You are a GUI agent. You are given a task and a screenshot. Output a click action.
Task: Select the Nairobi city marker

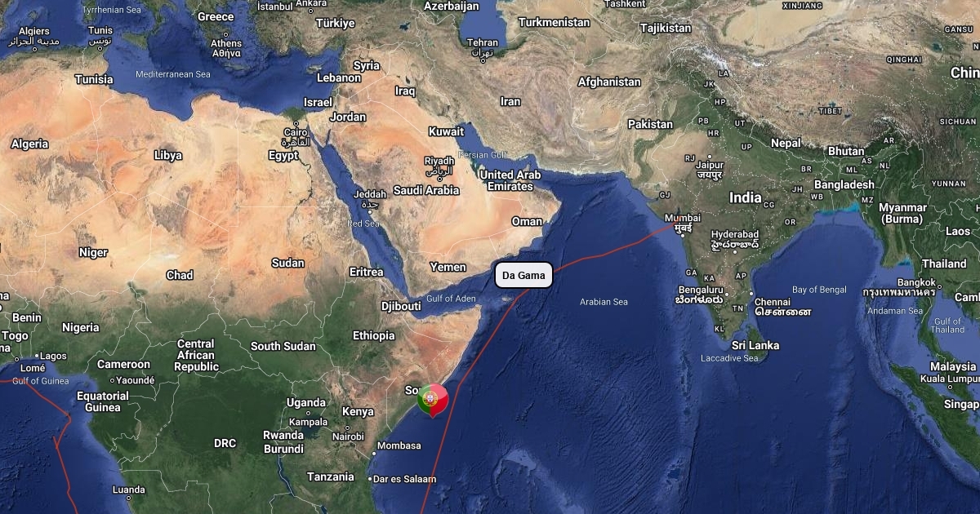point(348,427)
